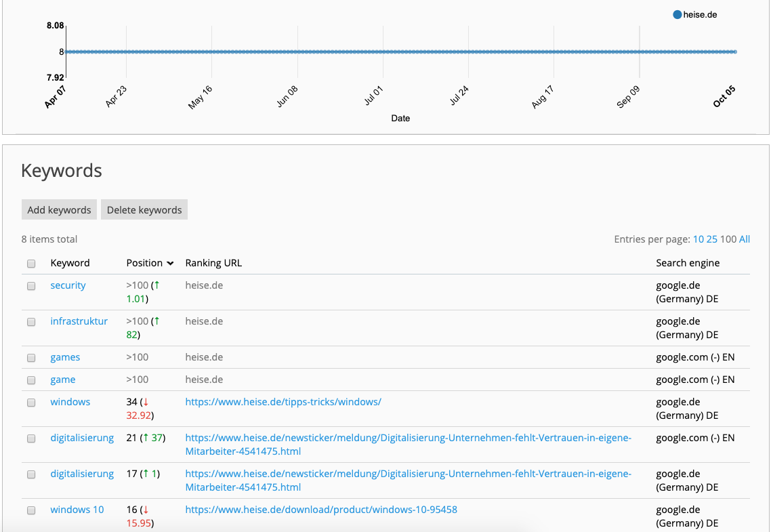Open the game keyword link
Image resolution: width=771 pixels, height=532 pixels.
(63, 380)
